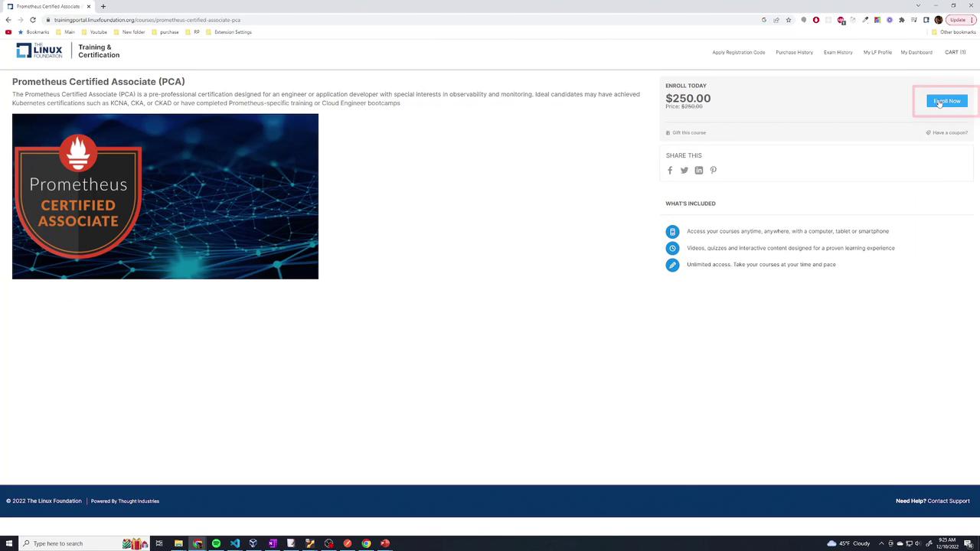This screenshot has height=551, width=980.
Task: Open the Youtube bookmarks folder
Action: 95,32
